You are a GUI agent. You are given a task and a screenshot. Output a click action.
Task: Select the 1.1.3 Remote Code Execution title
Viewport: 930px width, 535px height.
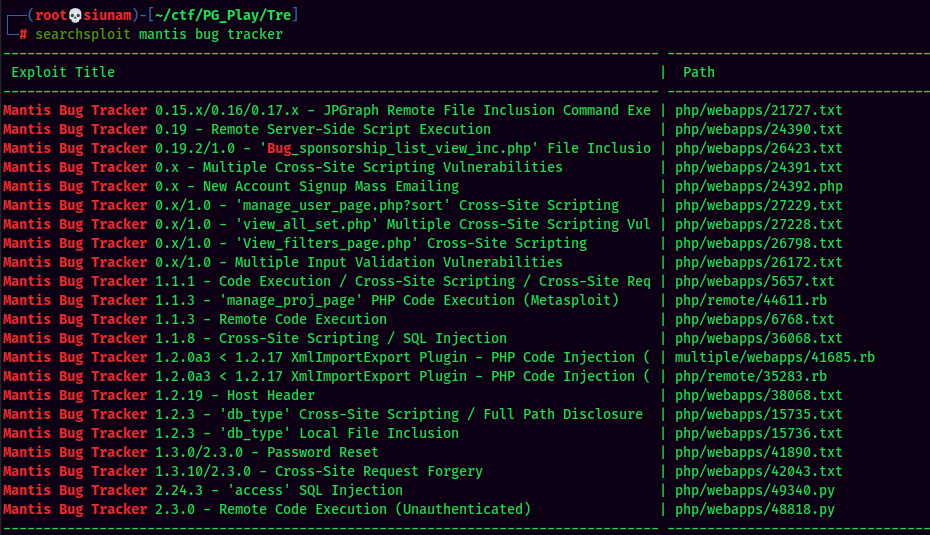(195, 319)
